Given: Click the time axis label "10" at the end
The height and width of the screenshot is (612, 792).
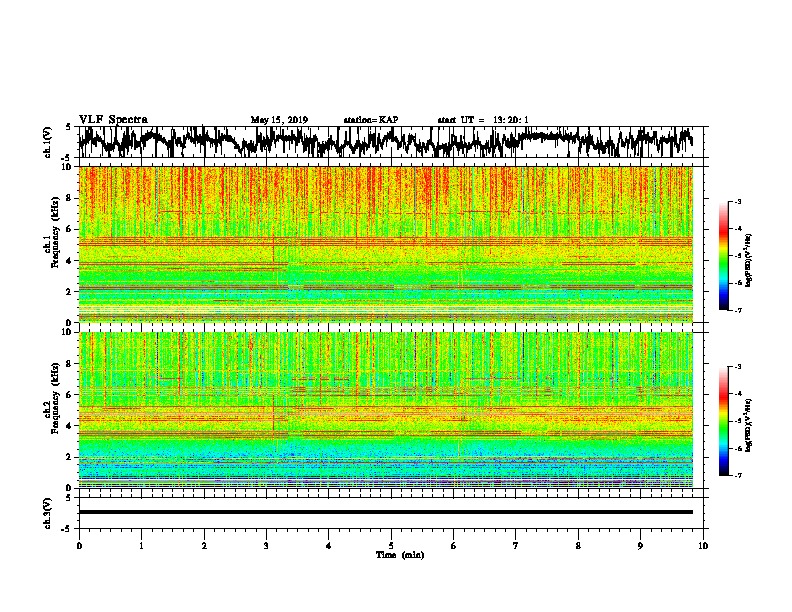Looking at the screenshot, I should (x=703, y=546).
